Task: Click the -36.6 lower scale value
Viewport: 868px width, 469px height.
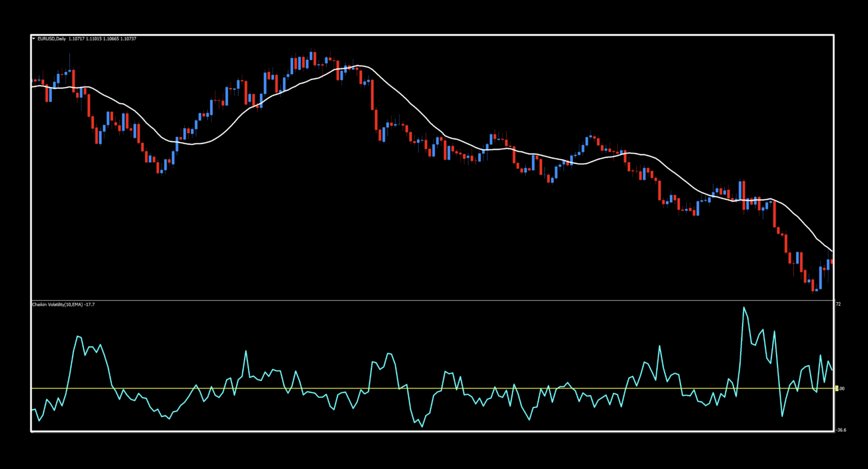Action: 841,430
